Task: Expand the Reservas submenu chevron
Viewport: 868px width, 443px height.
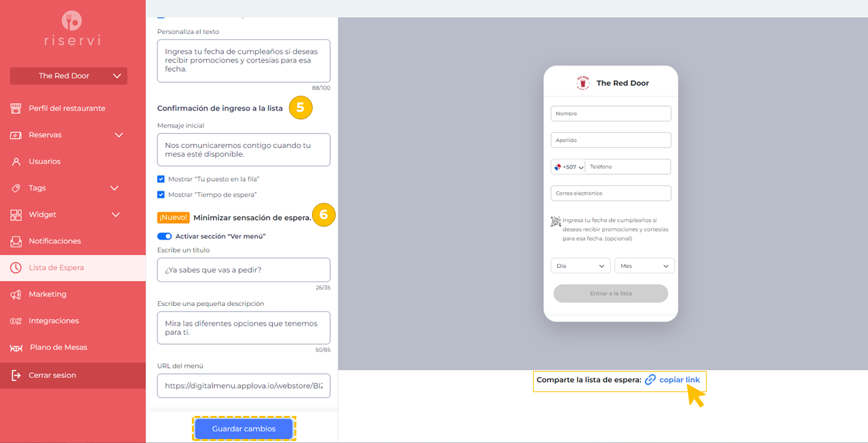Action: pyautogui.click(x=119, y=135)
